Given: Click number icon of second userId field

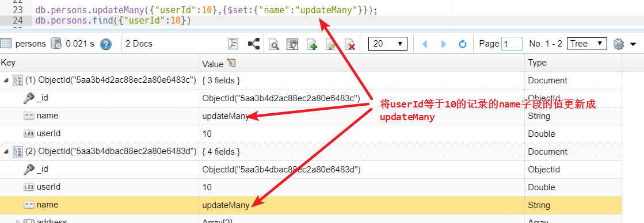Looking at the screenshot, I should coord(29,187).
